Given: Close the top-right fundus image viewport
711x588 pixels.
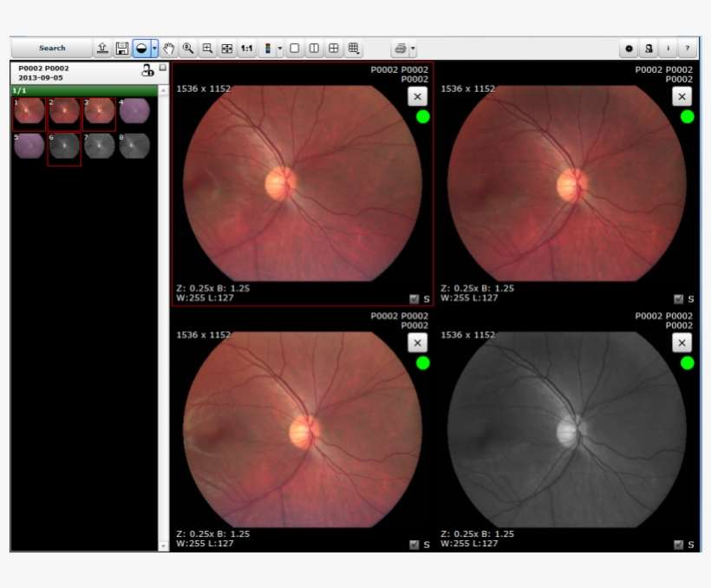Looking at the screenshot, I should (682, 97).
